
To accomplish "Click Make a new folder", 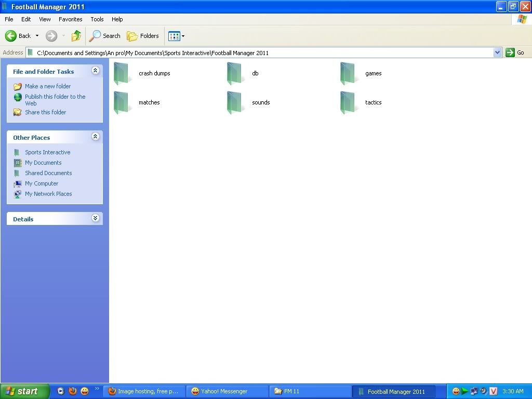I will click(48, 86).
